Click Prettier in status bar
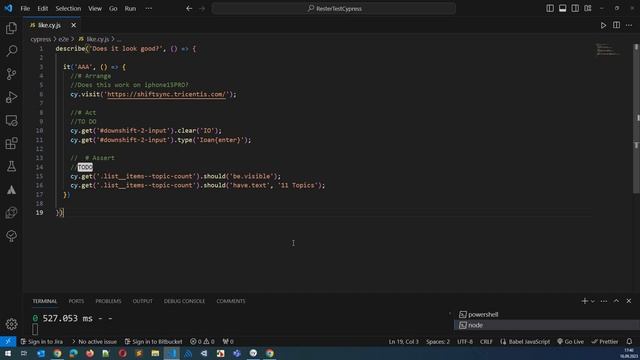 pos(605,341)
